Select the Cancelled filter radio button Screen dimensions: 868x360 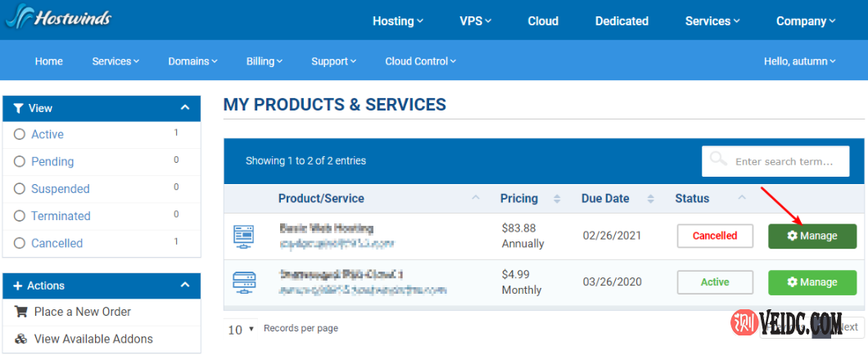pos(20,243)
